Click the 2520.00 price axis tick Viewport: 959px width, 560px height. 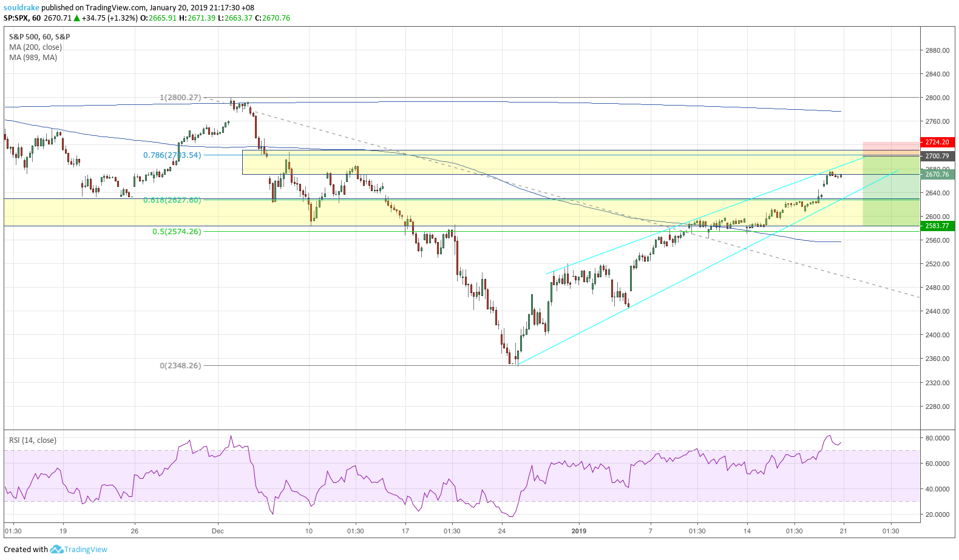pyautogui.click(x=938, y=264)
